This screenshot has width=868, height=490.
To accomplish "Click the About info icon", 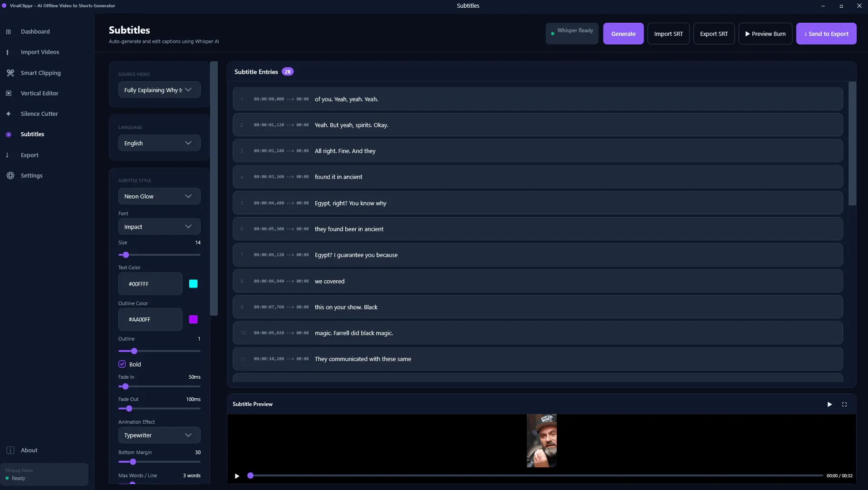I will point(10,450).
